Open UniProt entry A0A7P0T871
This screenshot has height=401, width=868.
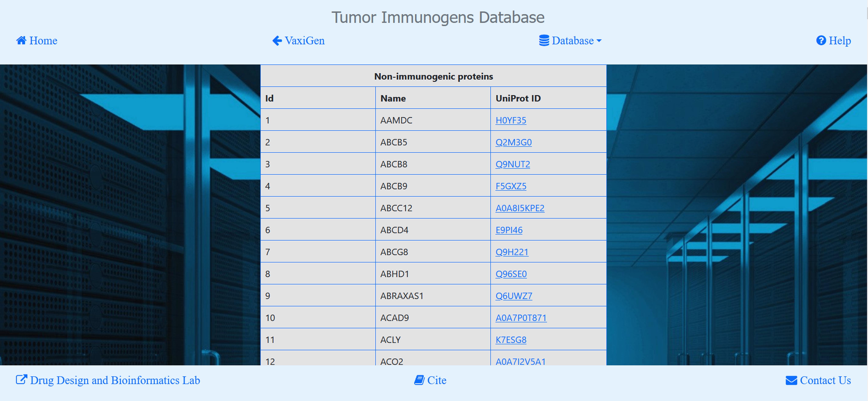pos(521,317)
